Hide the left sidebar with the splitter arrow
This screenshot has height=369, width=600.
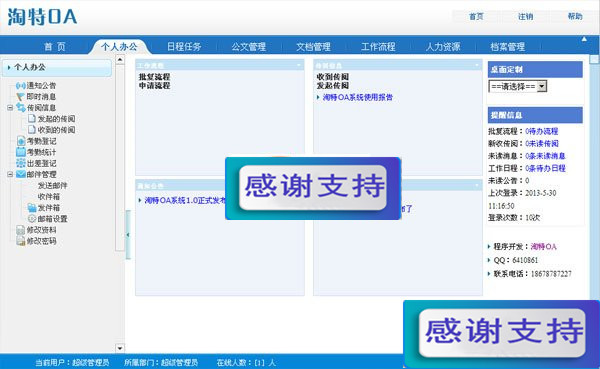128,235
